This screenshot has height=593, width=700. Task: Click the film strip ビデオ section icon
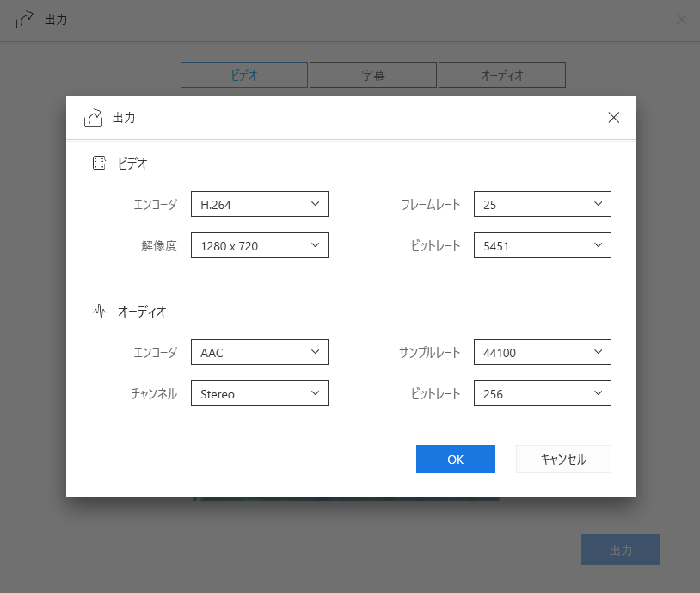(x=99, y=163)
